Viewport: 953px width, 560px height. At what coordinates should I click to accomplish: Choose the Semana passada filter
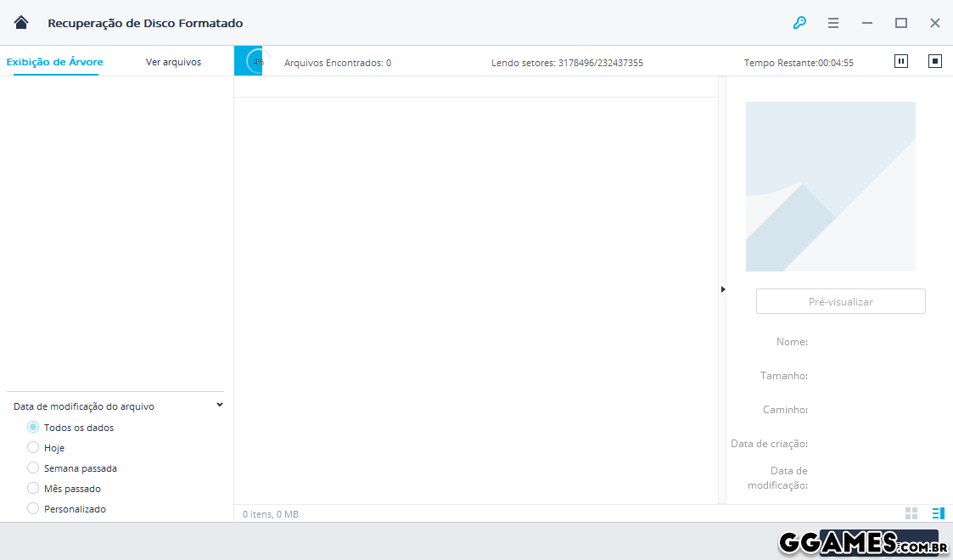[x=33, y=468]
